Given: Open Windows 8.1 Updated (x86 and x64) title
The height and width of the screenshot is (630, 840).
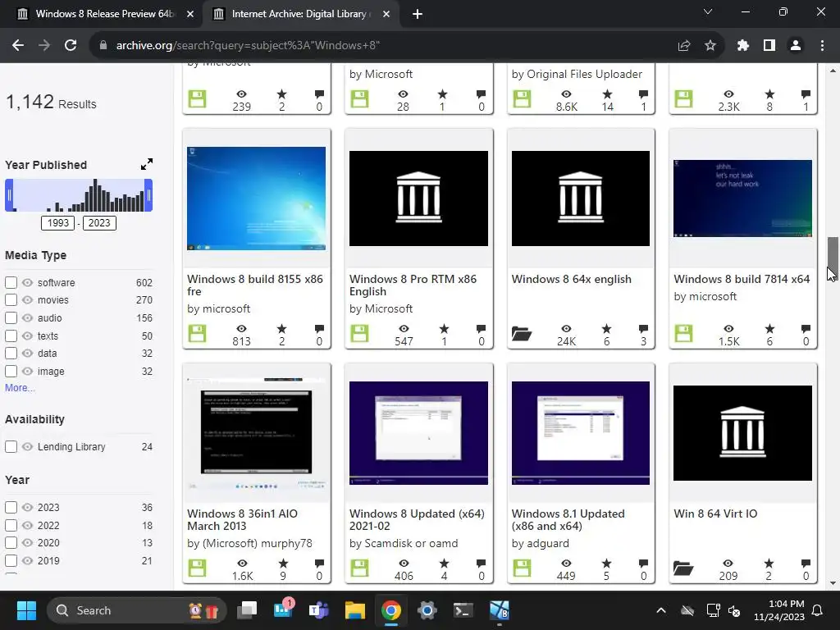Looking at the screenshot, I should [568, 519].
